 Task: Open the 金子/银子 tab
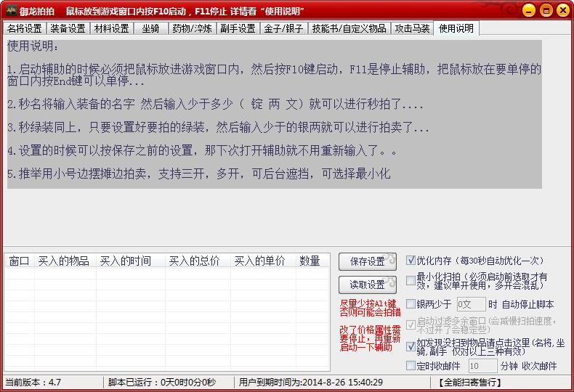(x=283, y=28)
